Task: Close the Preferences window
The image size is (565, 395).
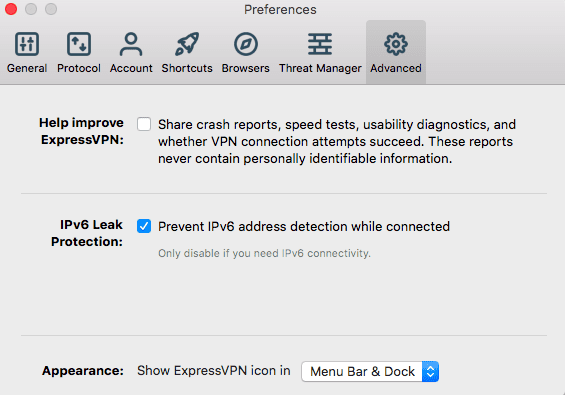Action: click(x=11, y=9)
